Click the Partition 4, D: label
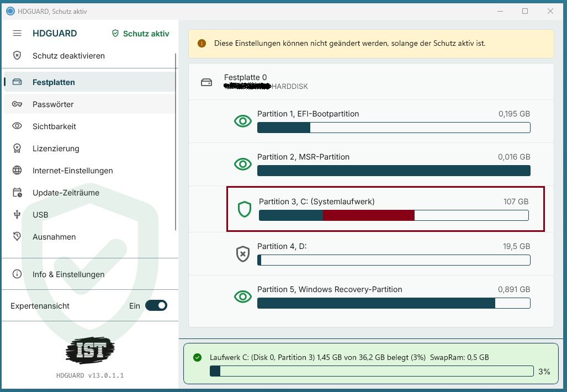Viewport: 567px width, 392px height. 282,246
